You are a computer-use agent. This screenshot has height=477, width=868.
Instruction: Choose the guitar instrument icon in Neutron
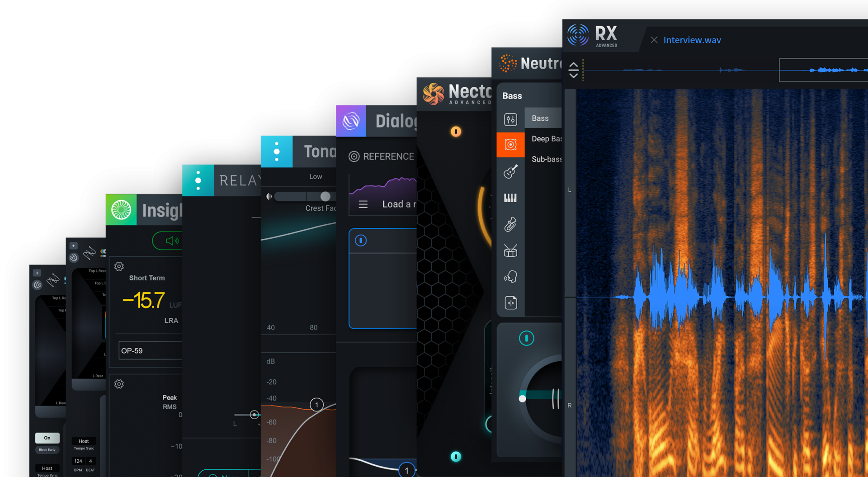pos(510,172)
